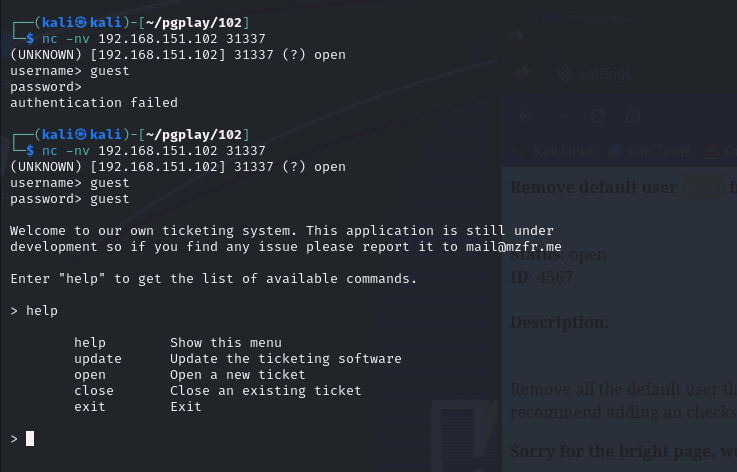
Task: Click the Kali Linux bookmark dragon icon
Action: click(522, 151)
